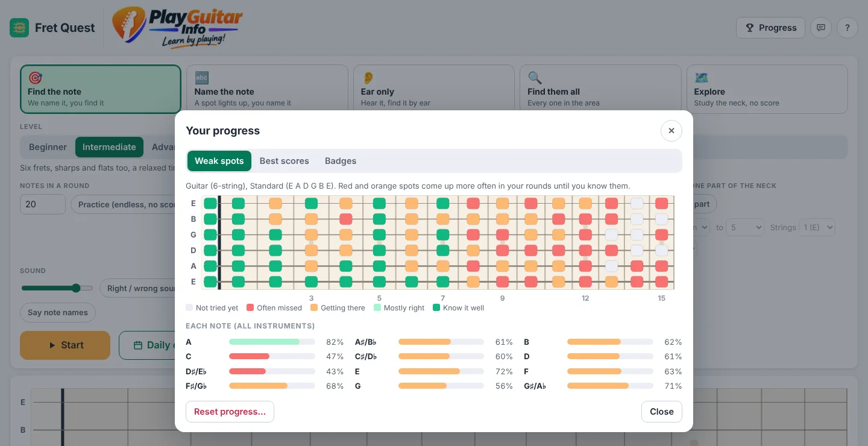Image resolution: width=868 pixels, height=446 pixels.
Task: Open the Strings 1 (E) dropdown
Action: point(817,227)
